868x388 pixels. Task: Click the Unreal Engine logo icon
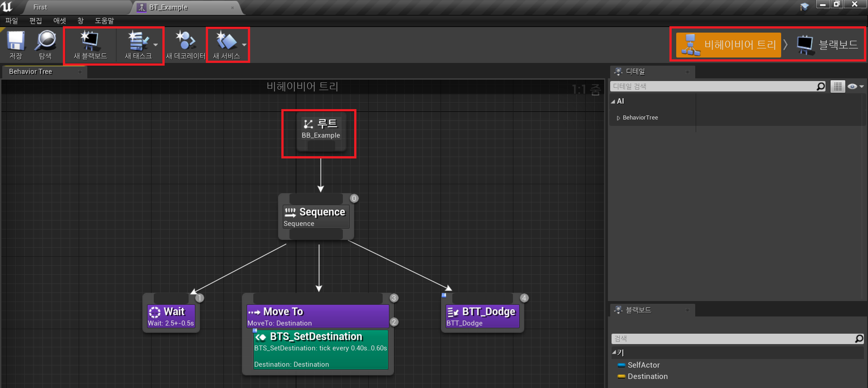coord(7,7)
